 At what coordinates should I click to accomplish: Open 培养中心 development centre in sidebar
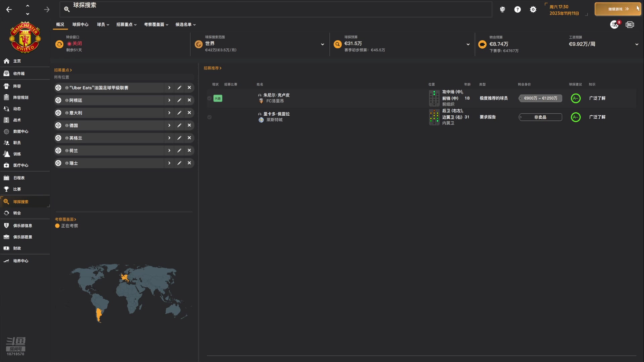click(x=25, y=261)
